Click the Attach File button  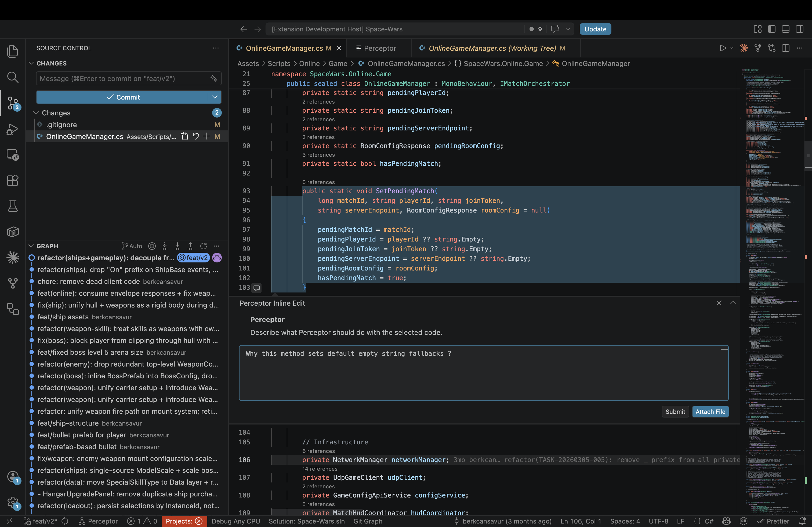click(x=710, y=411)
